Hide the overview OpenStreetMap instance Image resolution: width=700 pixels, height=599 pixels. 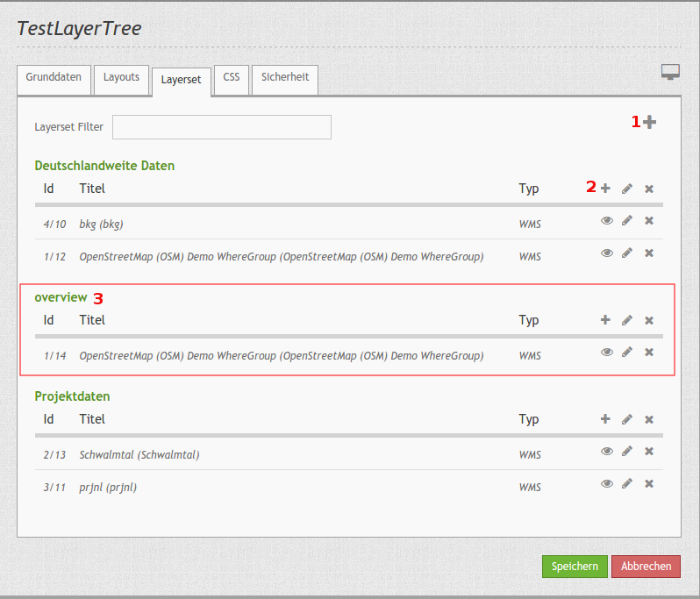606,353
